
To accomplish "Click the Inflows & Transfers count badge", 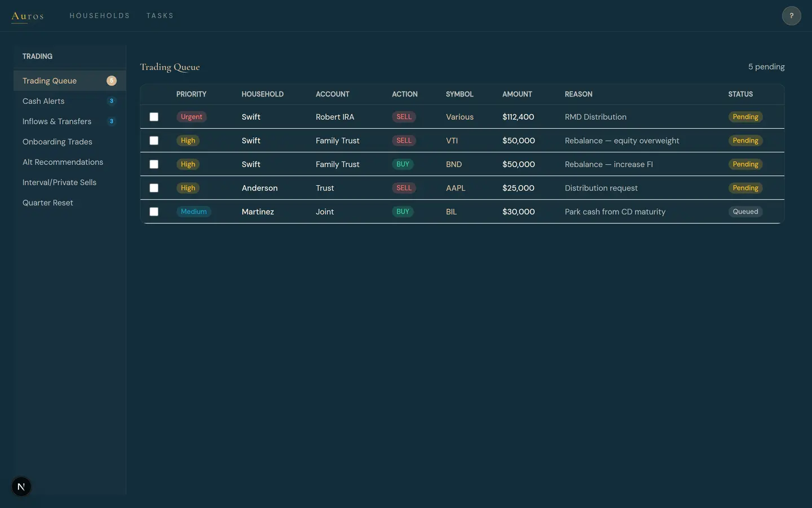I will point(112,121).
